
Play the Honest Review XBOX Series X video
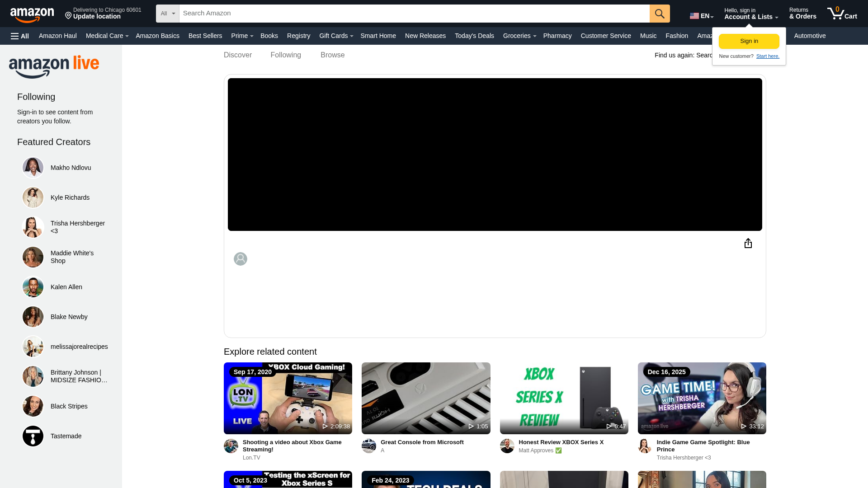point(564,398)
